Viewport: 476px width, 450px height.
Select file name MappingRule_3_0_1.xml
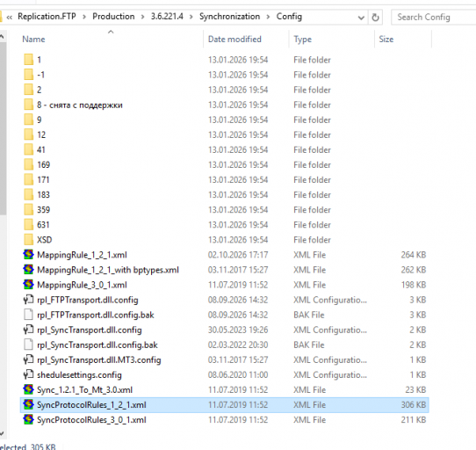coord(82,285)
